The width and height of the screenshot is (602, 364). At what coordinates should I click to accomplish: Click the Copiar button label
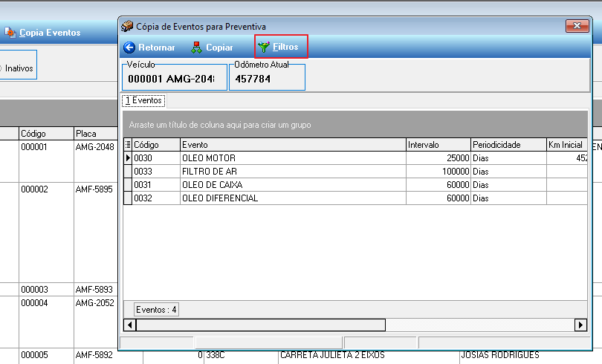click(219, 48)
